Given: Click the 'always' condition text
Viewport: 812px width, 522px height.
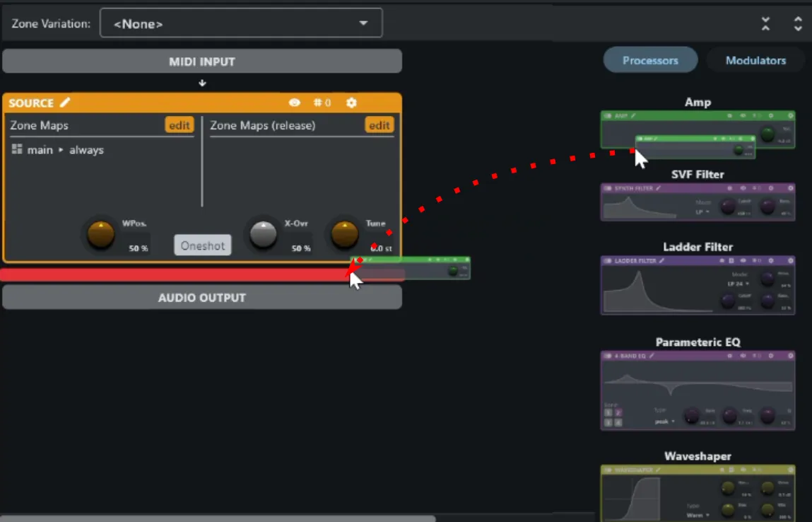Looking at the screenshot, I should [x=86, y=150].
